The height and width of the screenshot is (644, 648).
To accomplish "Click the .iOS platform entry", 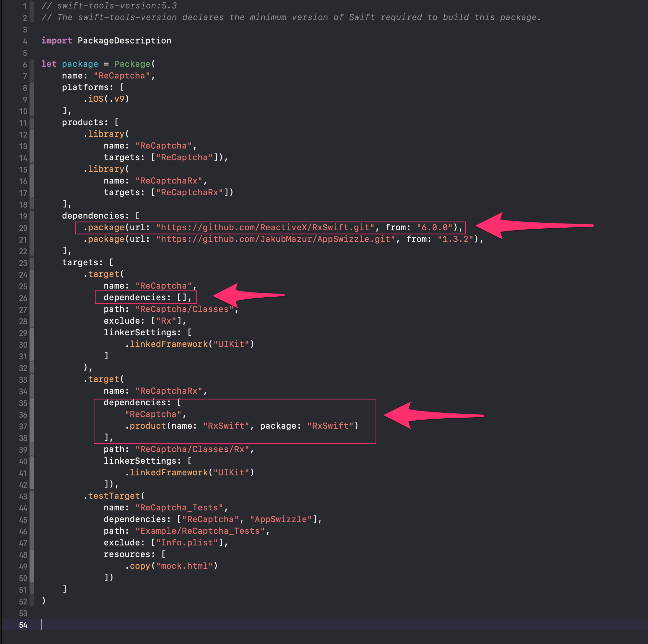I will tap(96, 99).
